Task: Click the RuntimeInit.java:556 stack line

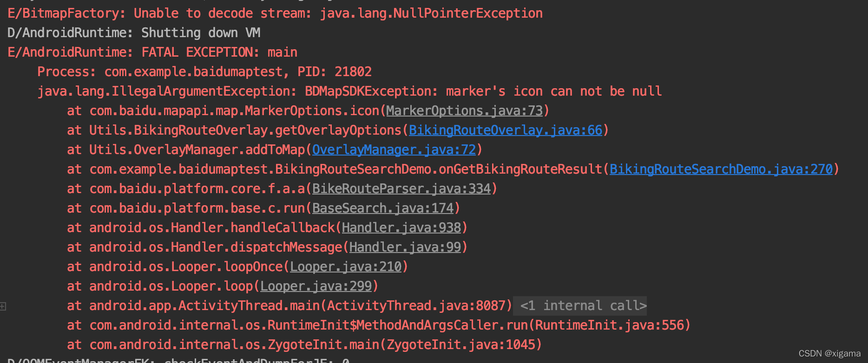Action: pyautogui.click(x=379, y=325)
